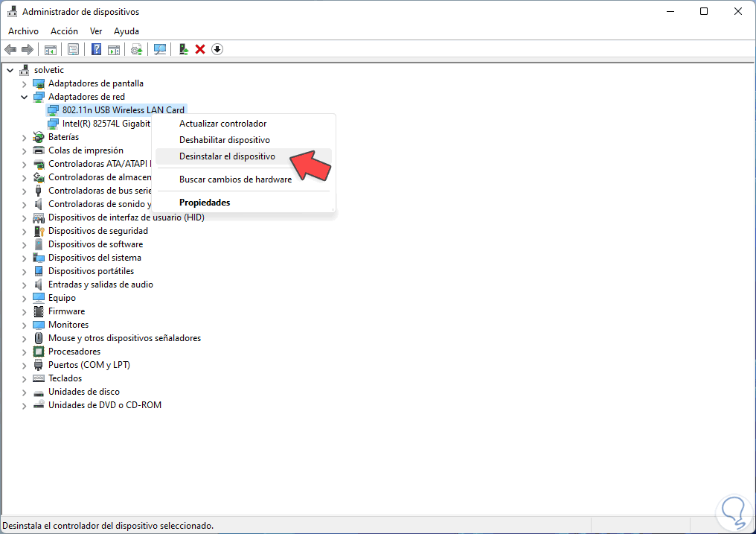Open the Ayuda menu
Screen dimensions: 756x534
[126, 31]
